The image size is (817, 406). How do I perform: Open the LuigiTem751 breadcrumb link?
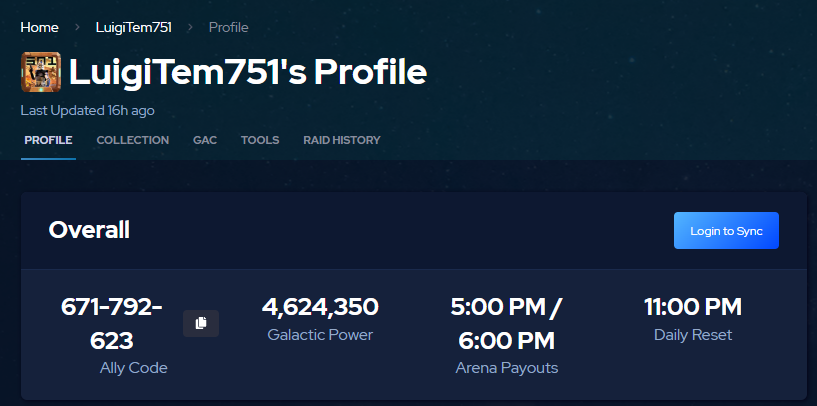pos(133,27)
